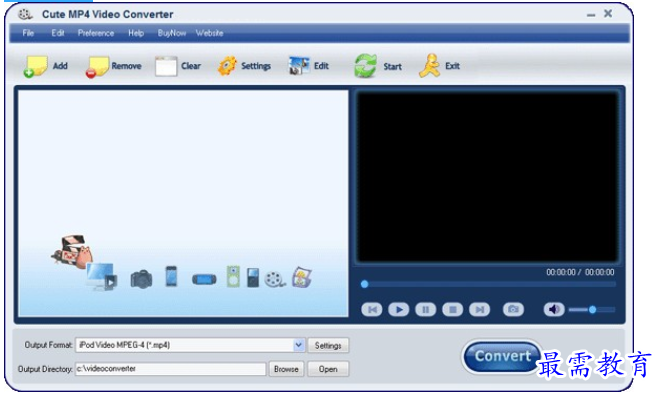Image resolution: width=660 pixels, height=396 pixels.
Task: Click the video seek slider handle
Action: tap(365, 284)
